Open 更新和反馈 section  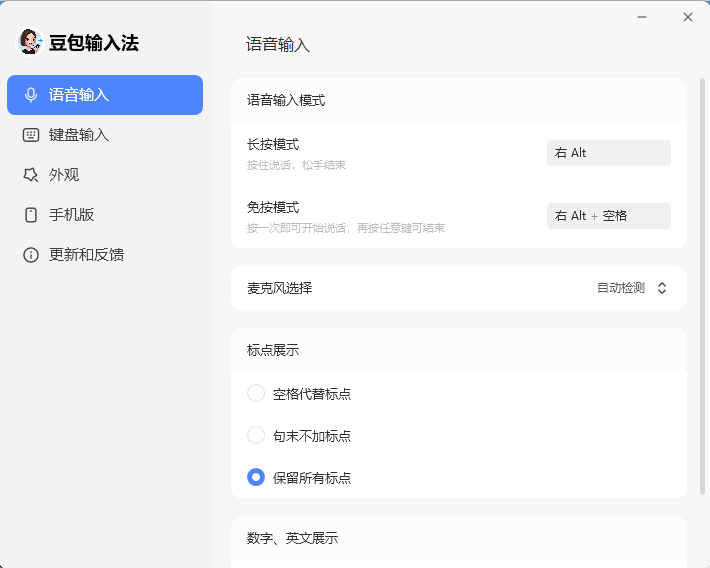click(105, 255)
